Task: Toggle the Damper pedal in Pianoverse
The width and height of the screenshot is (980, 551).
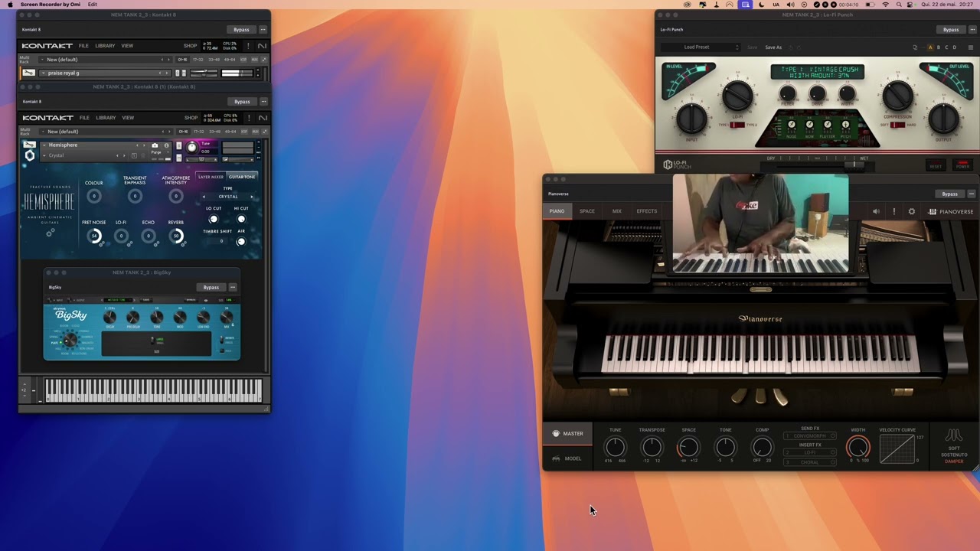Action: pos(954,461)
